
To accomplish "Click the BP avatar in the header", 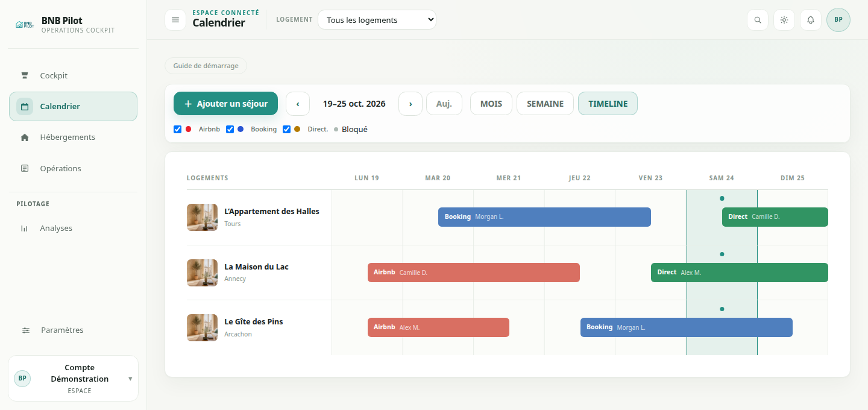I will coord(838,20).
